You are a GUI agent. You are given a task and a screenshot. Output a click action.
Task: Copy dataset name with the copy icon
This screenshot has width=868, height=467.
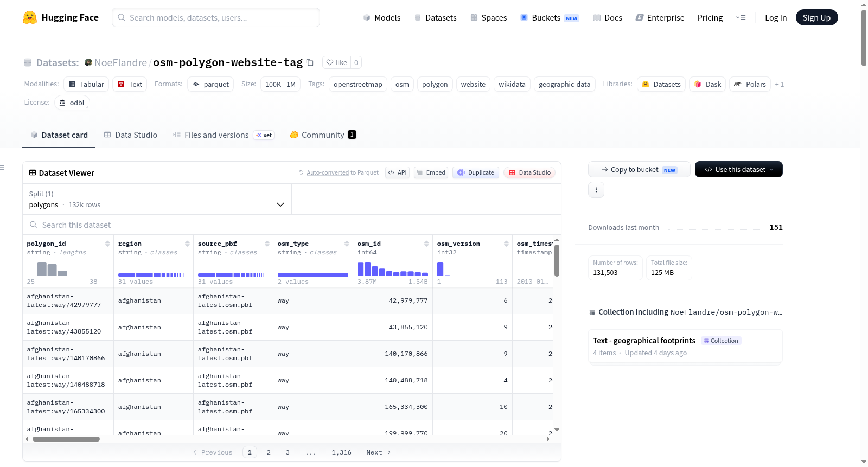[x=310, y=62]
